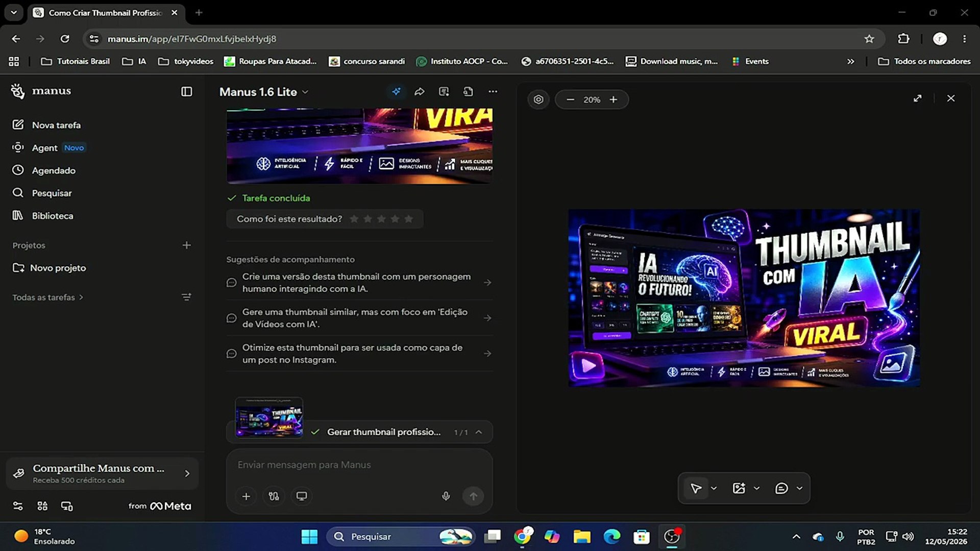Open File Explorer from taskbar

click(x=581, y=537)
